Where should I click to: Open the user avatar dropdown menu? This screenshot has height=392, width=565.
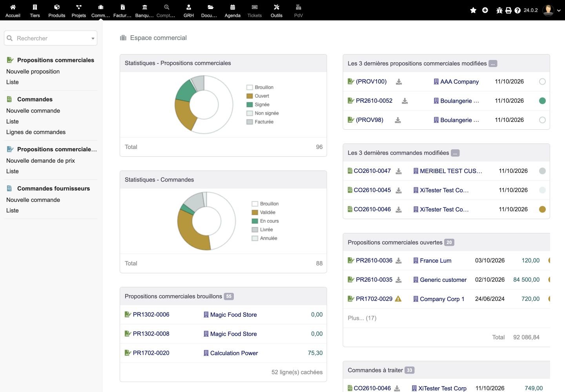click(551, 10)
